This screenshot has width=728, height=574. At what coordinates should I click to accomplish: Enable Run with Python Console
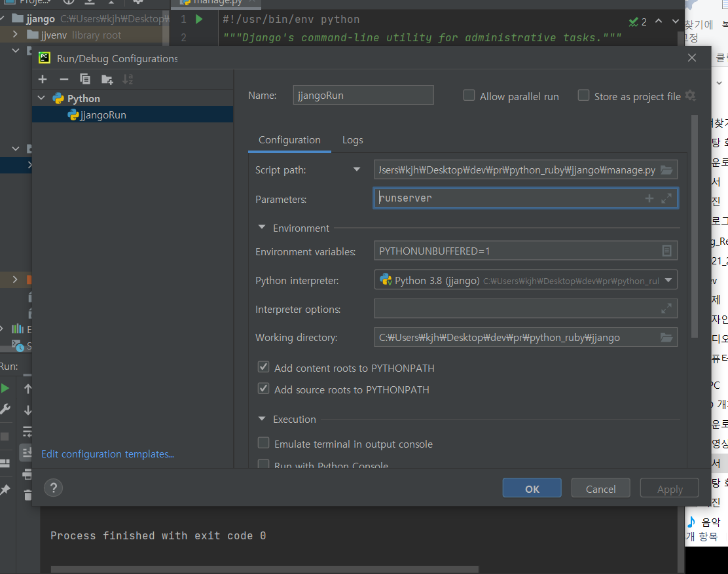263,463
